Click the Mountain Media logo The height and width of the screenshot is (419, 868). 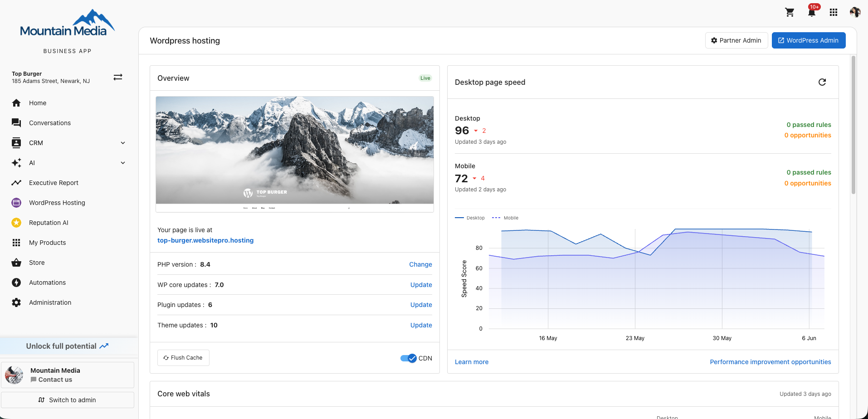(67, 24)
